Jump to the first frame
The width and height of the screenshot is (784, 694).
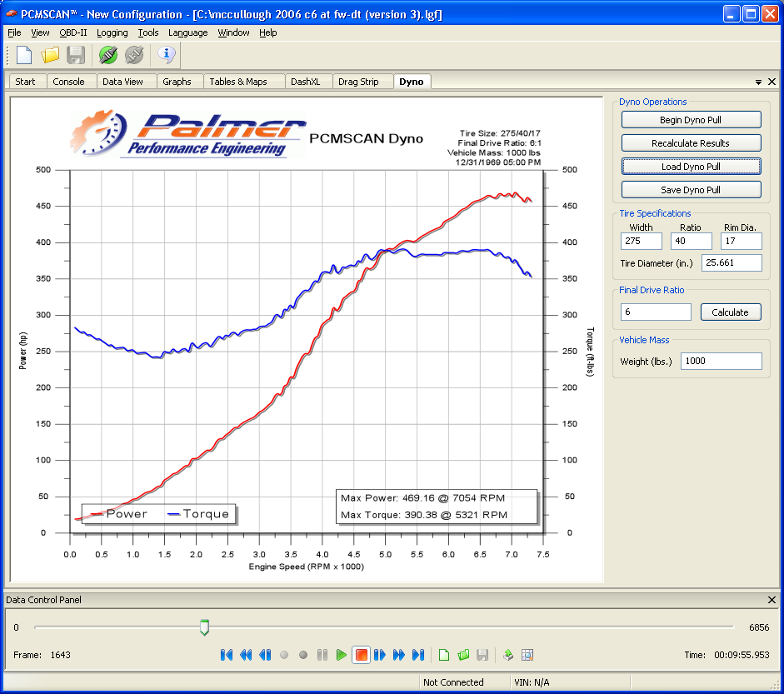pyautogui.click(x=227, y=655)
